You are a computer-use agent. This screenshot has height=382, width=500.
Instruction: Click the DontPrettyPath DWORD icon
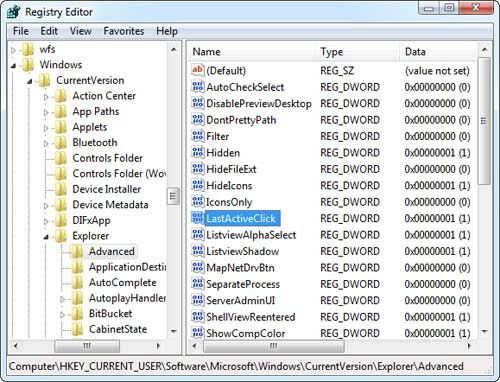[197, 119]
